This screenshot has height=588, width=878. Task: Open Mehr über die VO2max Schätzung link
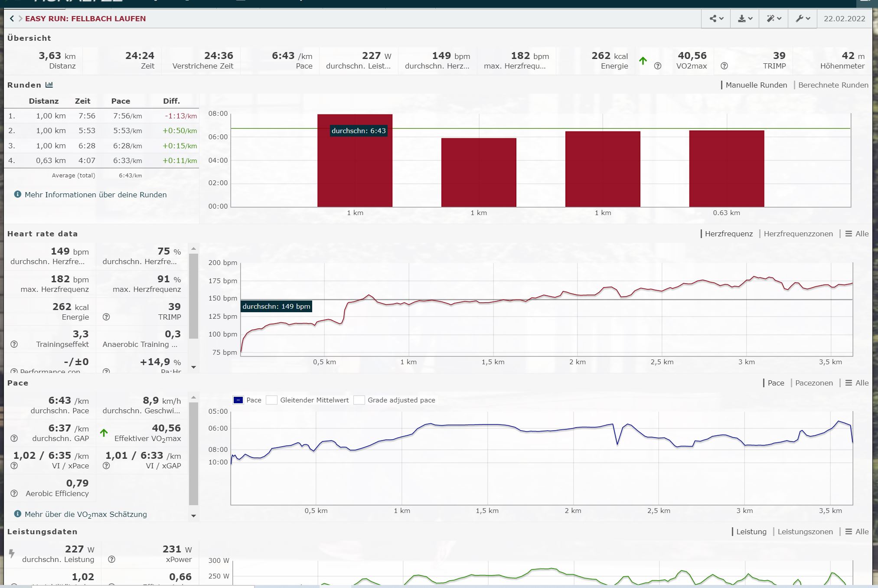(x=85, y=514)
